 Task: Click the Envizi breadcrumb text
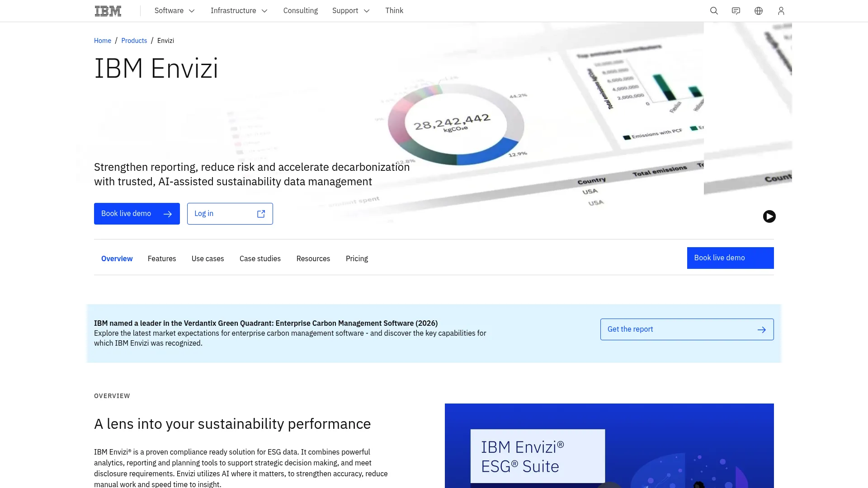(x=165, y=41)
